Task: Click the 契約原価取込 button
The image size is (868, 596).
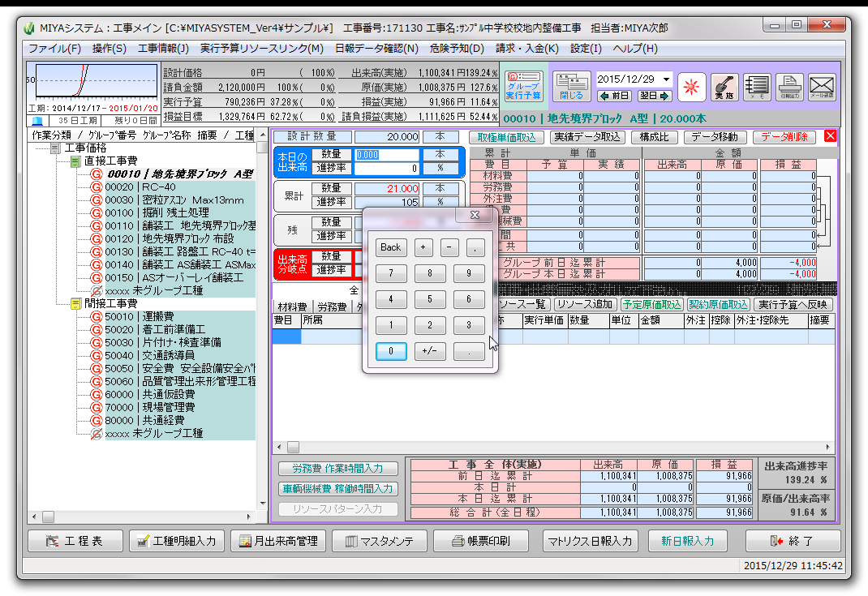Action: click(x=718, y=304)
